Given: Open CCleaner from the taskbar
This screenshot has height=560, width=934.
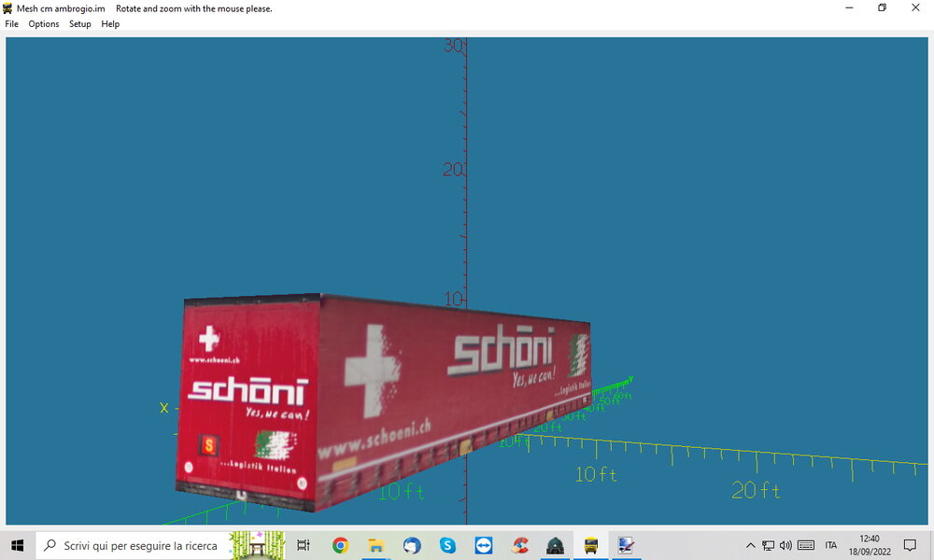Looking at the screenshot, I should coord(519,545).
